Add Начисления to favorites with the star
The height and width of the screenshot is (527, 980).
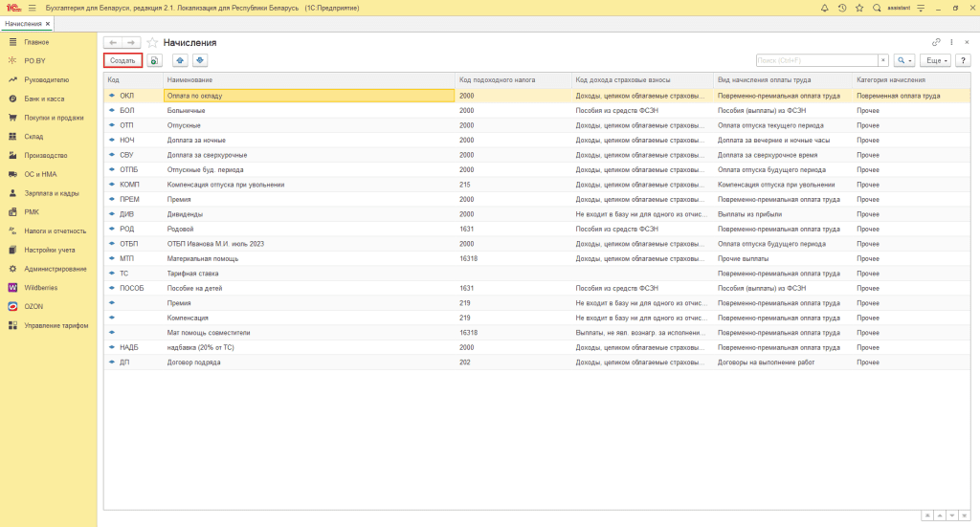[x=152, y=43]
